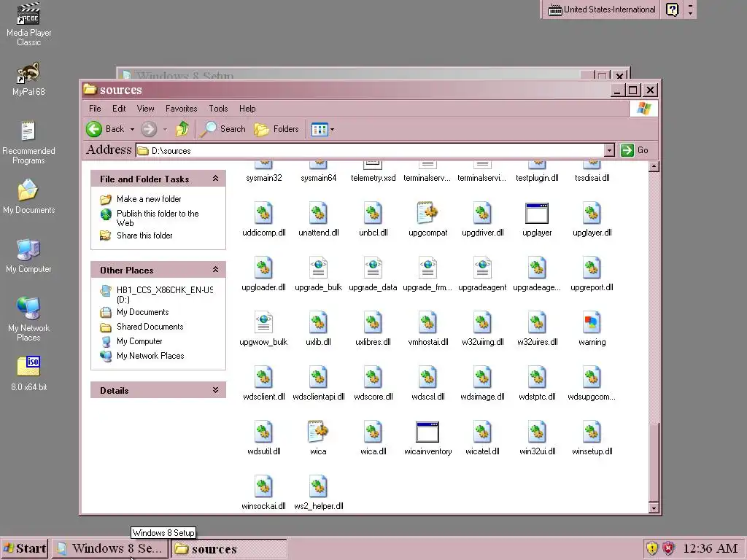
Task: Select the wdsimage.dll file icon
Action: 482,377
